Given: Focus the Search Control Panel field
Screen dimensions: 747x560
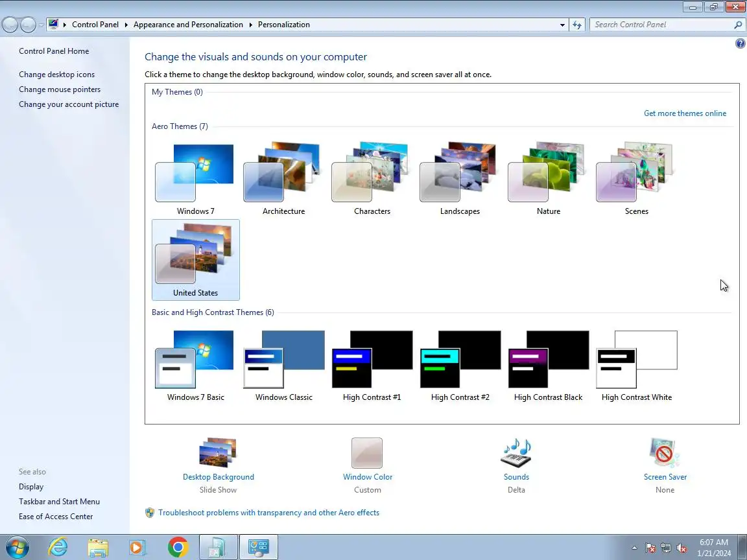Looking at the screenshot, I should 662,25.
